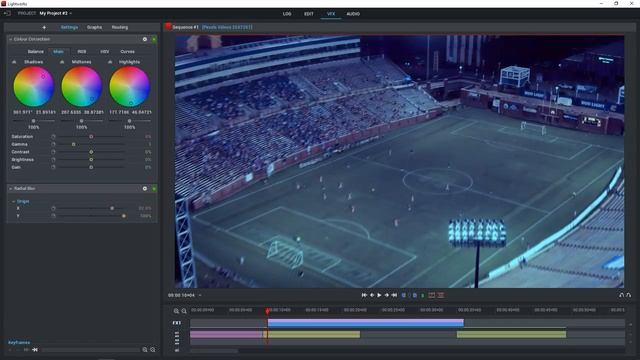Collapse the Radial Blur panel
The width and height of the screenshot is (640, 360).
pyautogui.click(x=11, y=189)
